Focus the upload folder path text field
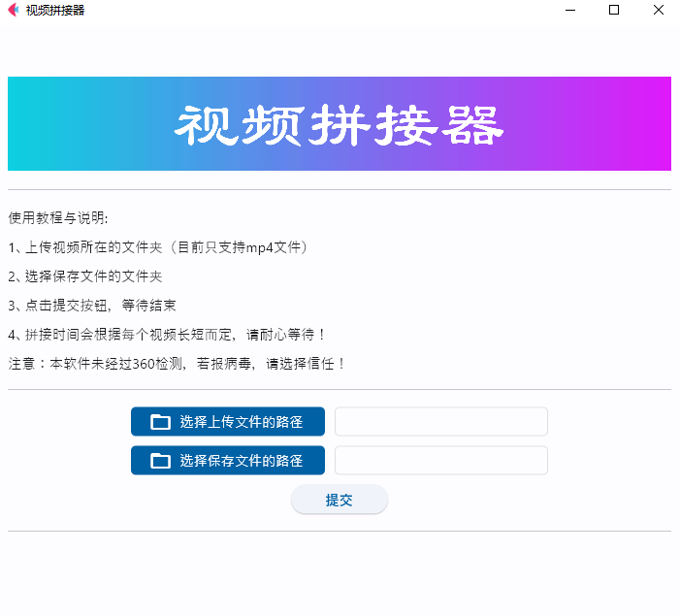 coord(440,422)
